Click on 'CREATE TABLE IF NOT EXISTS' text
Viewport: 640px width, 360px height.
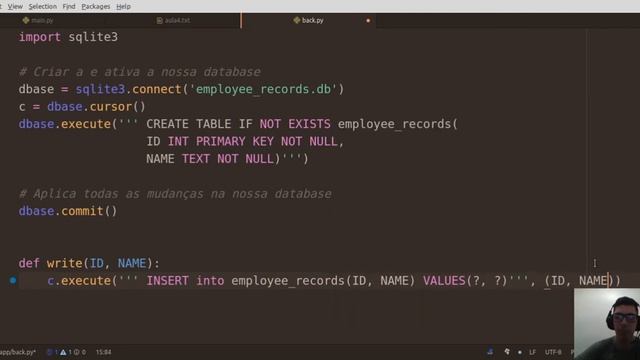coord(238,124)
